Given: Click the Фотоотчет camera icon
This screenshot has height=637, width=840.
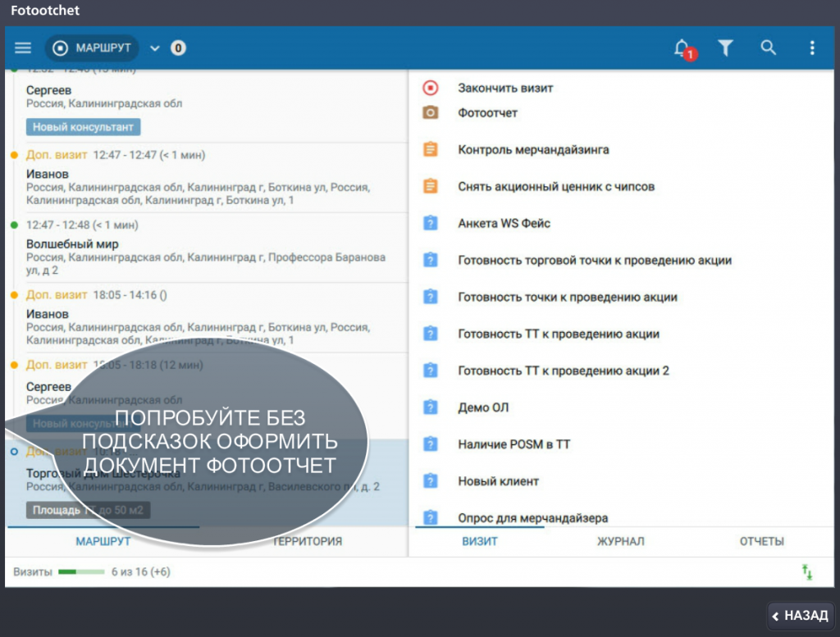Looking at the screenshot, I should [x=430, y=112].
